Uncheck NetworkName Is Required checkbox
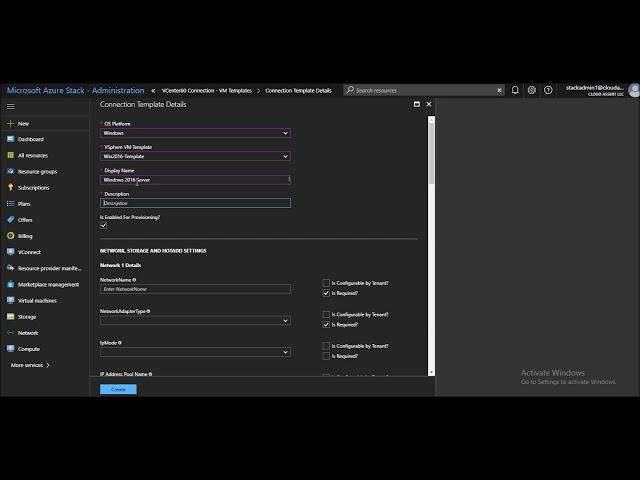The image size is (640, 480). 326,293
